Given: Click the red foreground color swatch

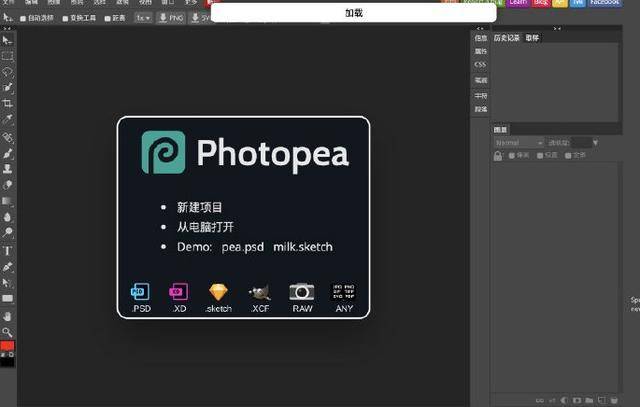Looking at the screenshot, I should (x=7, y=346).
